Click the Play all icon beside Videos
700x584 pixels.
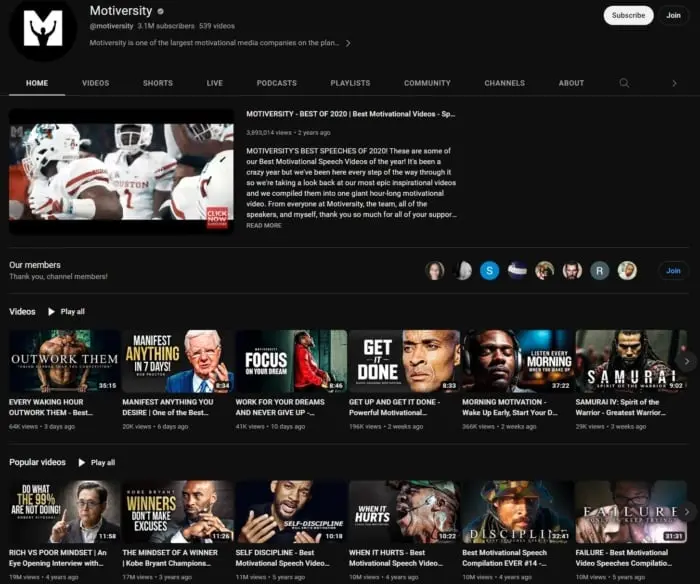(x=51, y=312)
